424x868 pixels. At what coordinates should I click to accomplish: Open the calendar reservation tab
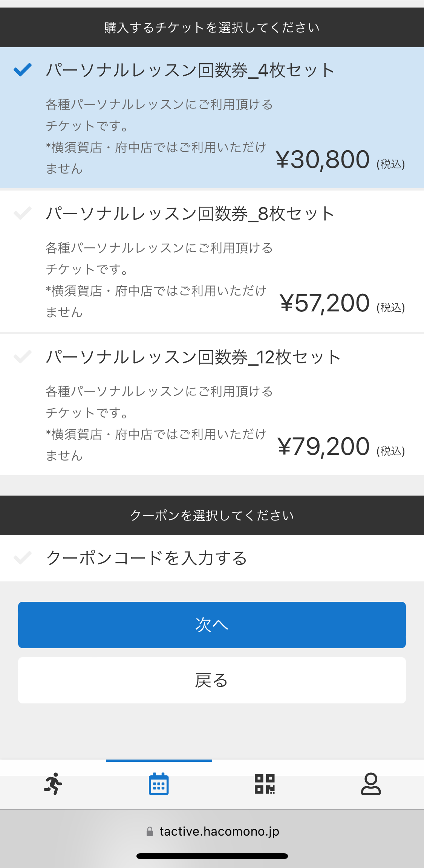click(159, 784)
